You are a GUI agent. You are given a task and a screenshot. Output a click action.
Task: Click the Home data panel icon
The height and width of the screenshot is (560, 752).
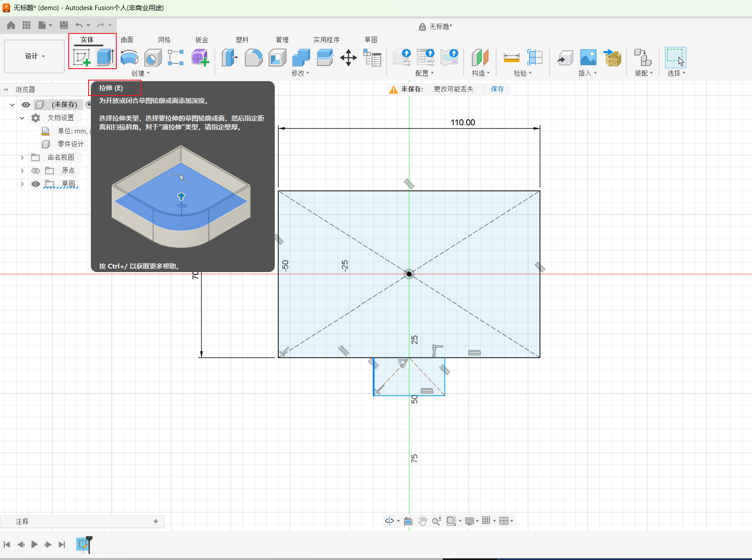point(11,25)
